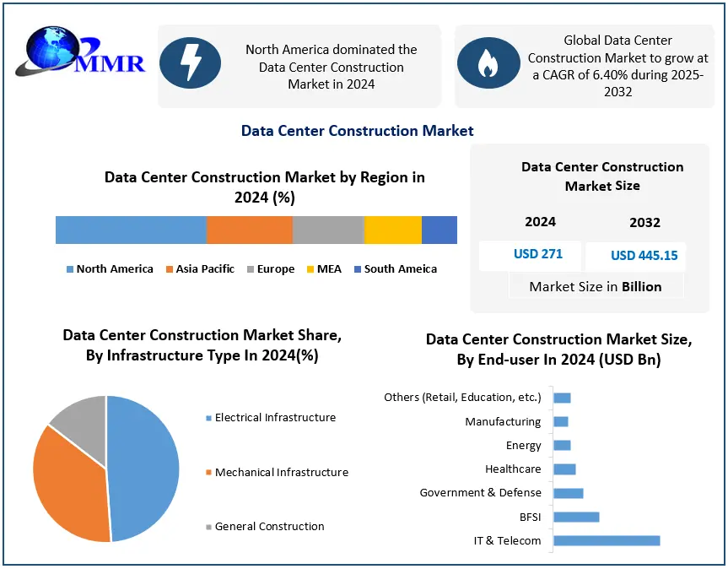728x569 pixels.
Task: Click the USD 445.15 value box
Action: (x=644, y=256)
